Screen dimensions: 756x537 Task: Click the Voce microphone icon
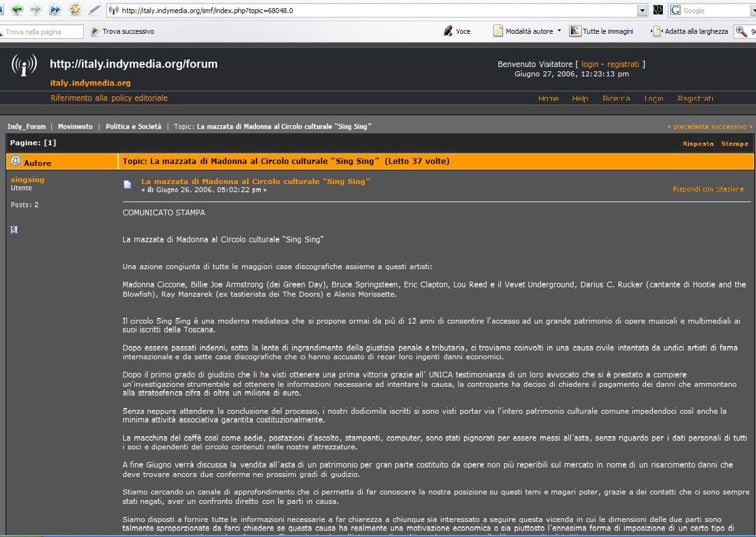tap(448, 31)
